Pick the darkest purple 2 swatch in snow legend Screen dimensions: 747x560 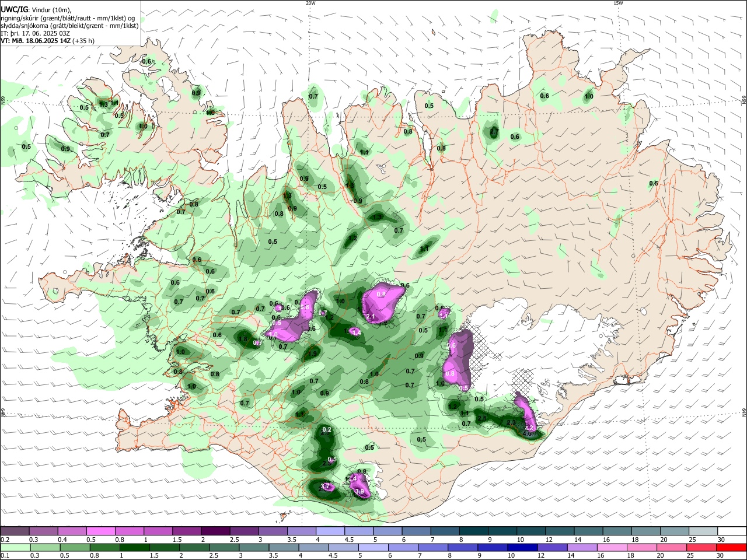[215, 531]
